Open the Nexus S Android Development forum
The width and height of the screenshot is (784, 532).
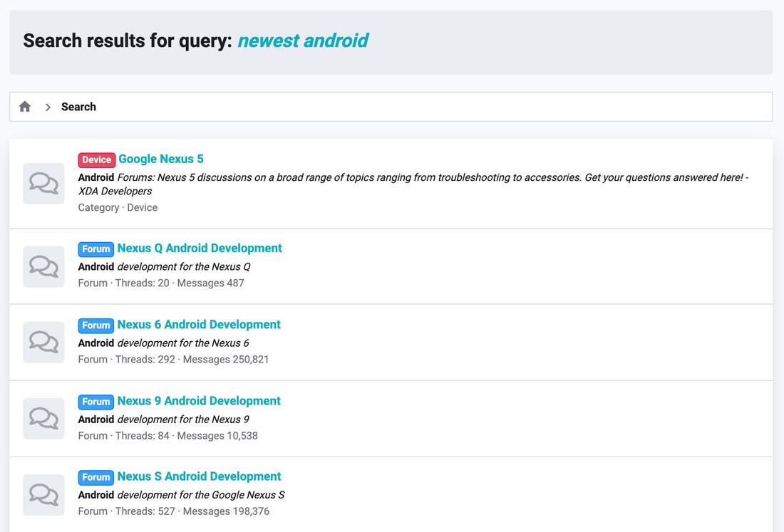click(197, 476)
